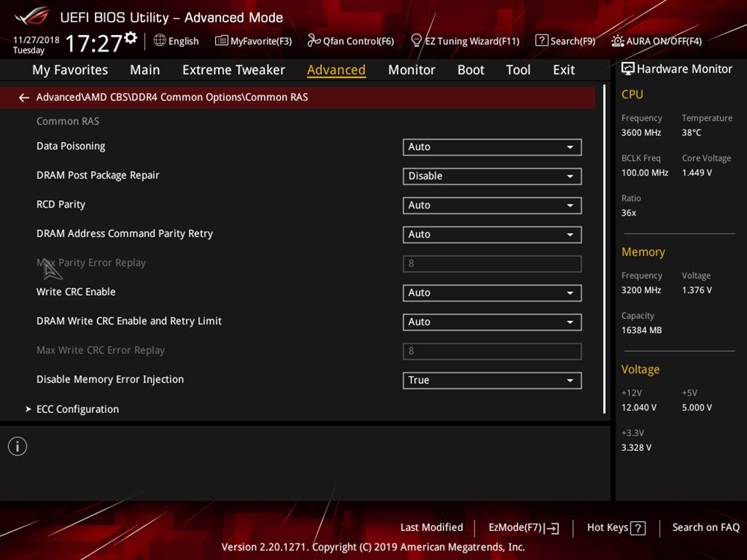The width and height of the screenshot is (747, 560).
Task: Click Search on FAQ link
Action: tap(706, 528)
